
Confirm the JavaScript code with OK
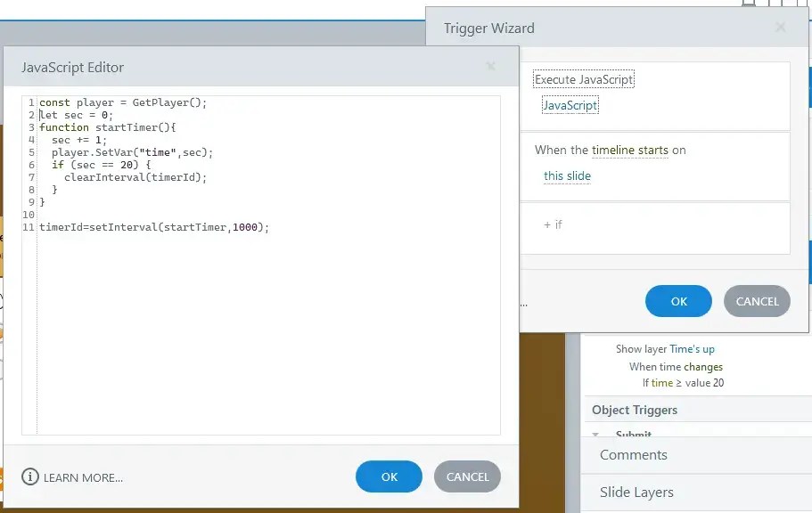(389, 476)
